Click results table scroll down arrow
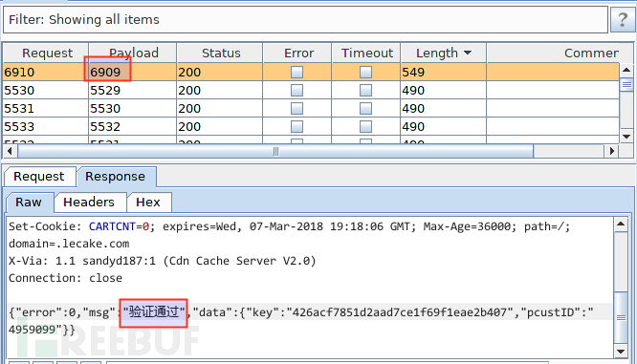Screen dimensions: 637x364 click(x=626, y=137)
